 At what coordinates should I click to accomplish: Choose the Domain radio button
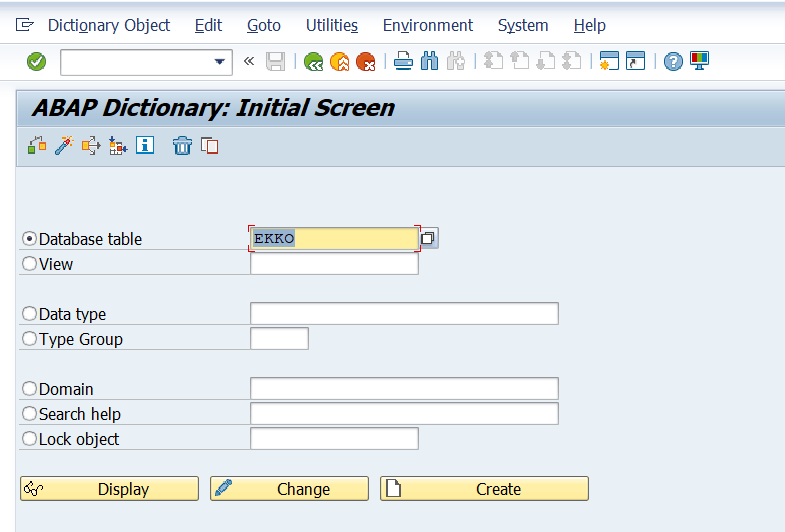tap(29, 389)
